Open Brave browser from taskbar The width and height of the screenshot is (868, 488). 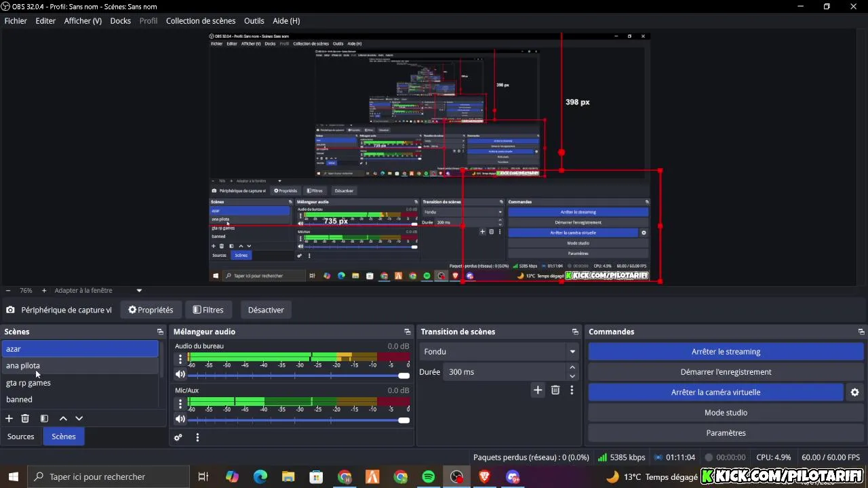pyautogui.click(x=484, y=477)
